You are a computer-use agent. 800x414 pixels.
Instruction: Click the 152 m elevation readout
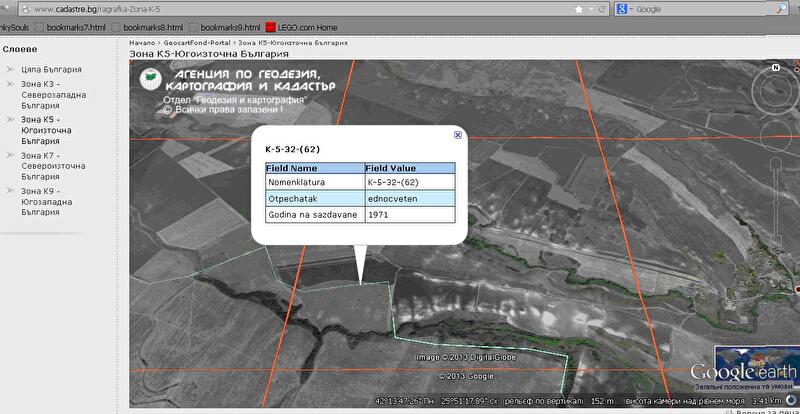click(x=604, y=400)
